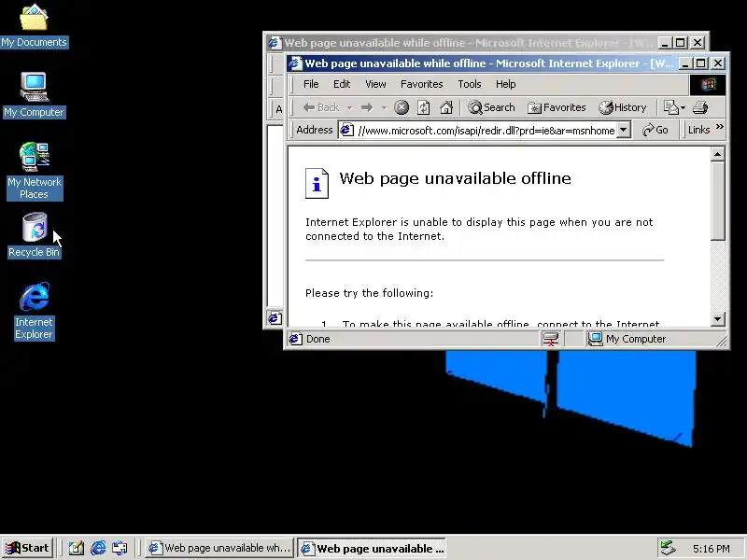This screenshot has height=560, width=747.
Task: Maximize the front IE window
Action: tap(701, 63)
